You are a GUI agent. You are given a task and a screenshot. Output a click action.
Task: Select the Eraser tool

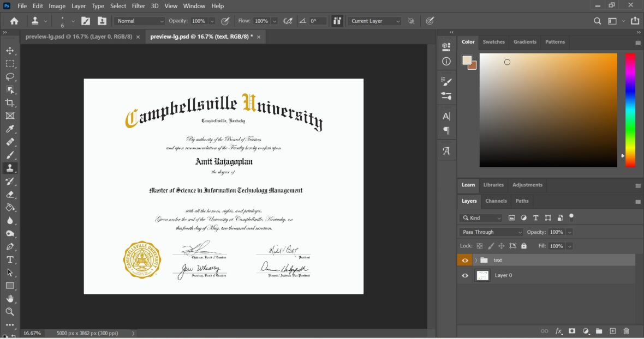10,195
